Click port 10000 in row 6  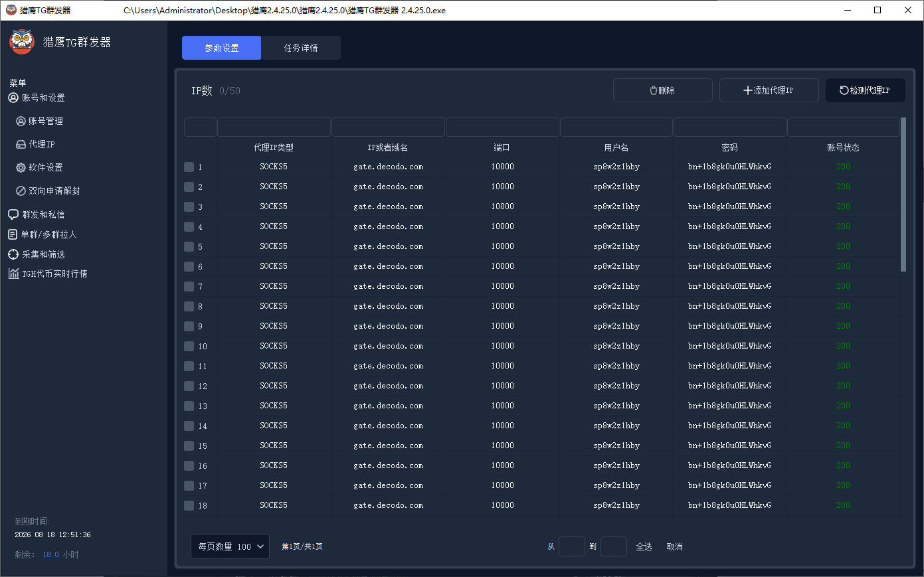(x=502, y=266)
